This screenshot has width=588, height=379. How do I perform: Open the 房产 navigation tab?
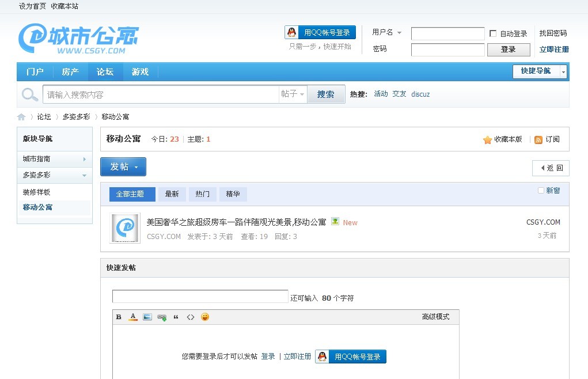pyautogui.click(x=70, y=71)
